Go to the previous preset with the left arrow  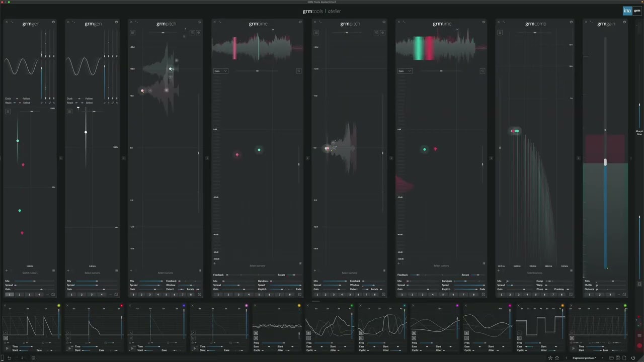(567, 358)
